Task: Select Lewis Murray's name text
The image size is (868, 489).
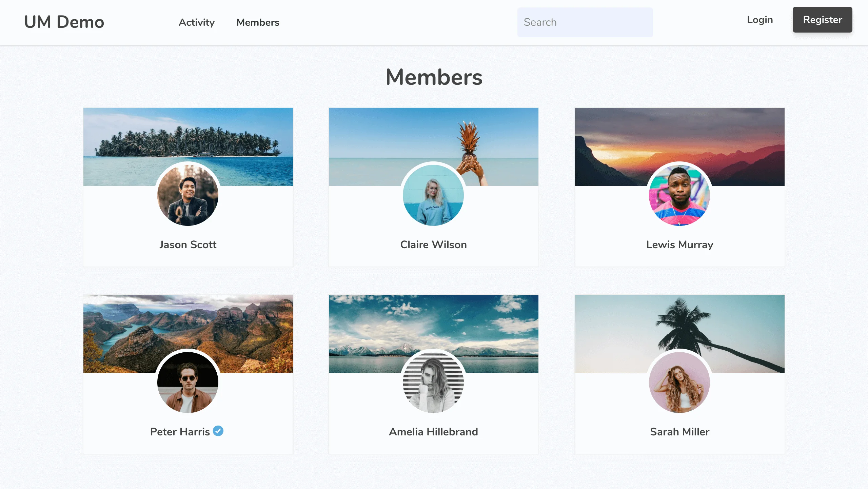Action: (679, 244)
